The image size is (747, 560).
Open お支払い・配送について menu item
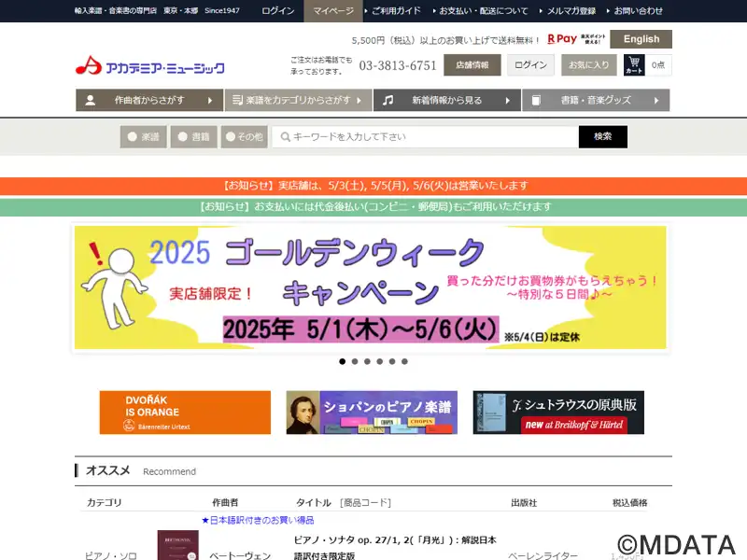[x=483, y=11]
